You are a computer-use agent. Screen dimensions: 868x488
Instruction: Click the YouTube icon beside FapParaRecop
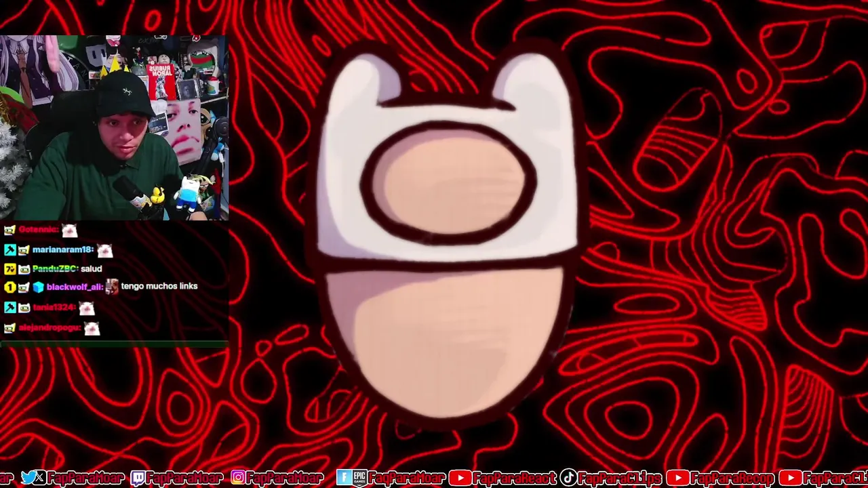tap(677, 478)
